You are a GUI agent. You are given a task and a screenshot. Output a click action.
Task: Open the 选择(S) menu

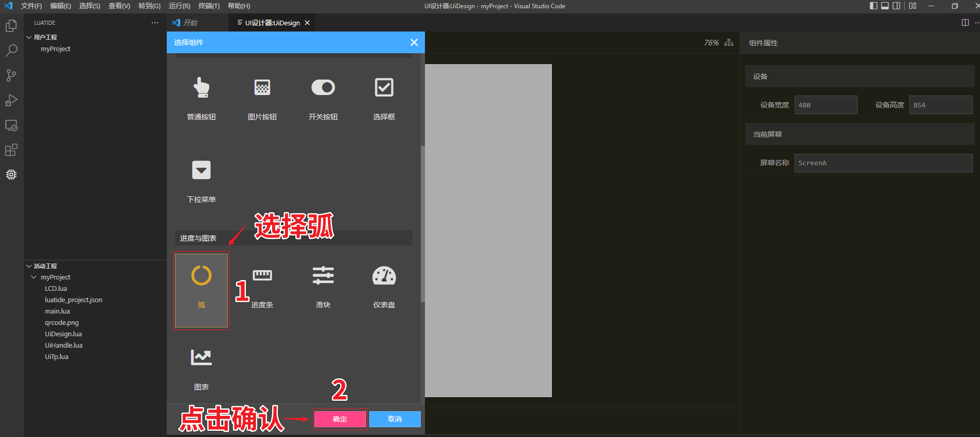[x=90, y=6]
